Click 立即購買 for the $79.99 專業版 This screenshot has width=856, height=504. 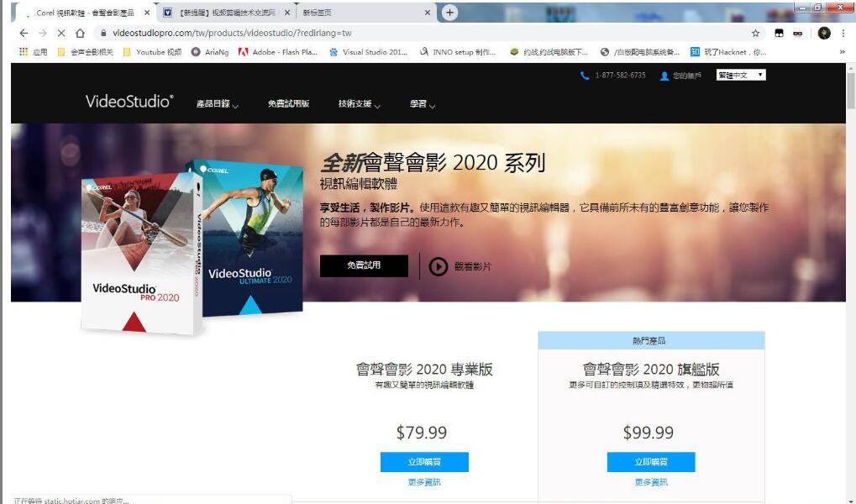point(424,462)
